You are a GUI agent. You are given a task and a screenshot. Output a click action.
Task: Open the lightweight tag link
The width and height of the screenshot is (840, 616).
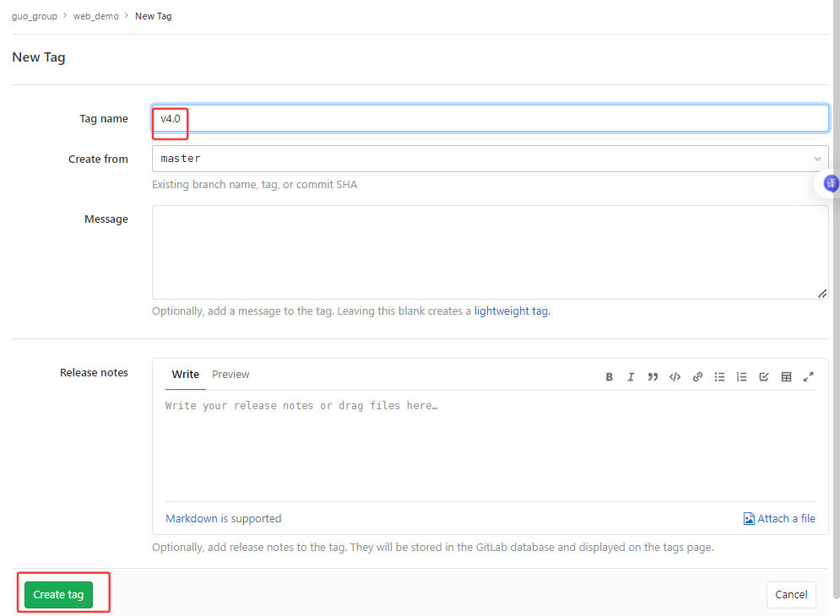511,311
